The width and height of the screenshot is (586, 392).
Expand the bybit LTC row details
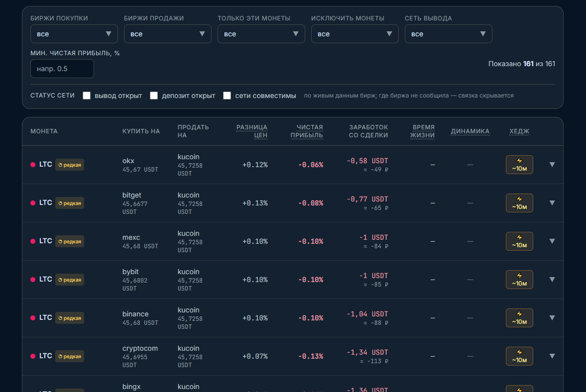click(552, 280)
